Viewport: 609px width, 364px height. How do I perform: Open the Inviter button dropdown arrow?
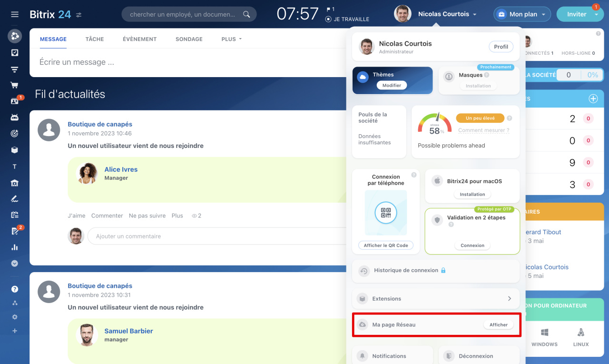pyautogui.click(x=597, y=14)
